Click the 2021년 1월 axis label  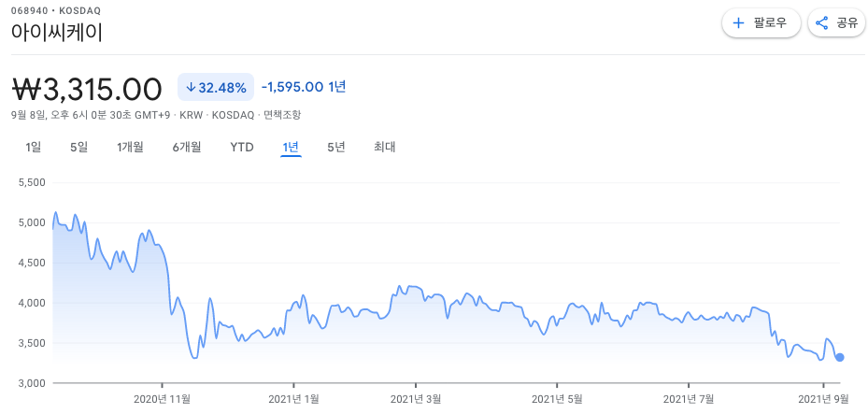tap(294, 398)
